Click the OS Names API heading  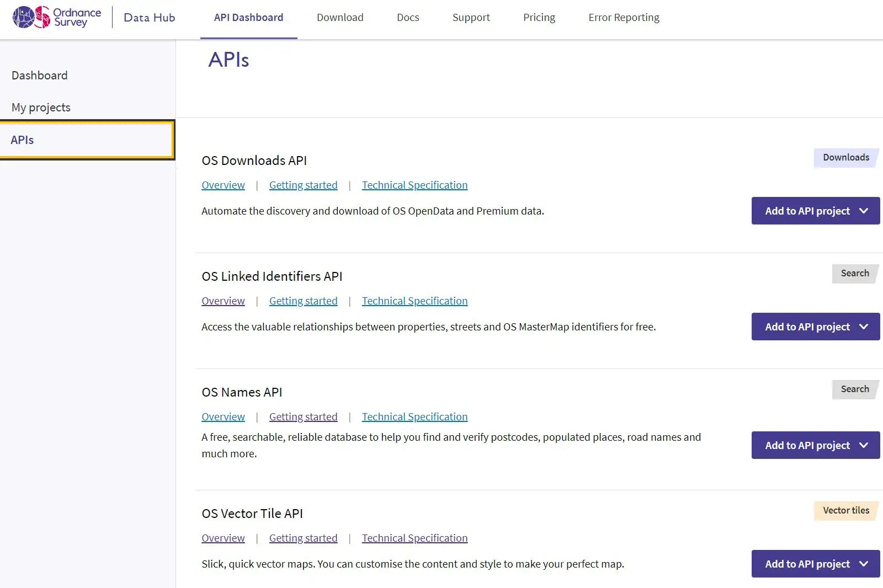(242, 392)
